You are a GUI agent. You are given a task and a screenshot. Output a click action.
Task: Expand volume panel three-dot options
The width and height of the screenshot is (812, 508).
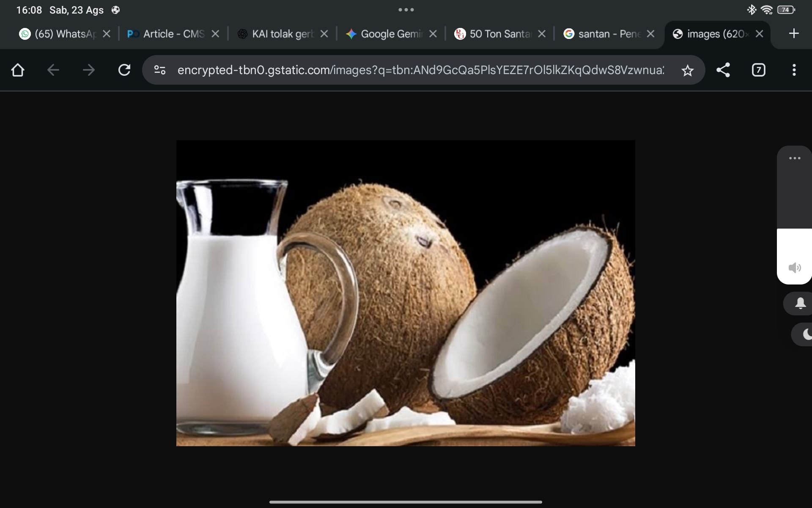pyautogui.click(x=794, y=158)
